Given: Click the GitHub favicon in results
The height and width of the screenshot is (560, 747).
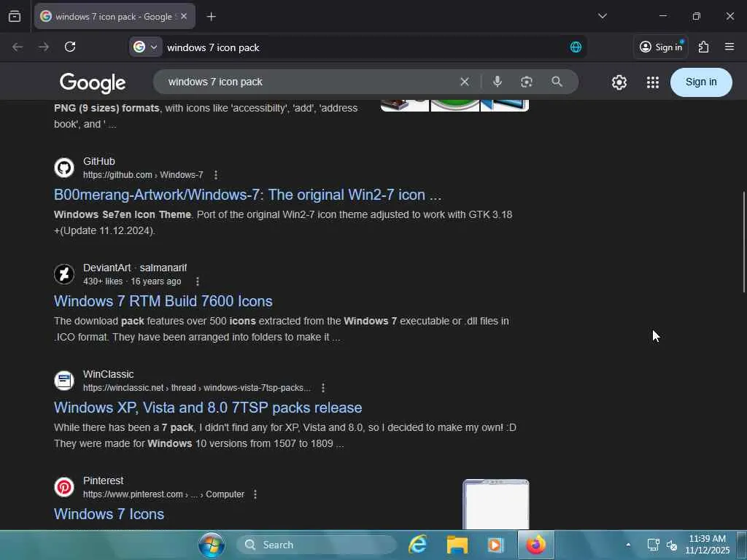Looking at the screenshot, I should (x=64, y=168).
